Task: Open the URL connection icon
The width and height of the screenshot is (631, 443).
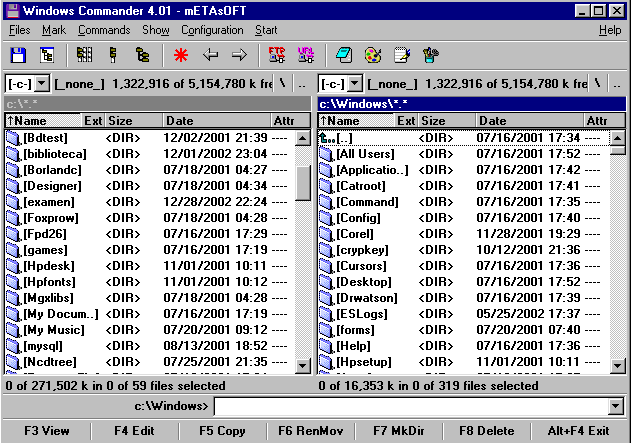Action: [x=306, y=55]
